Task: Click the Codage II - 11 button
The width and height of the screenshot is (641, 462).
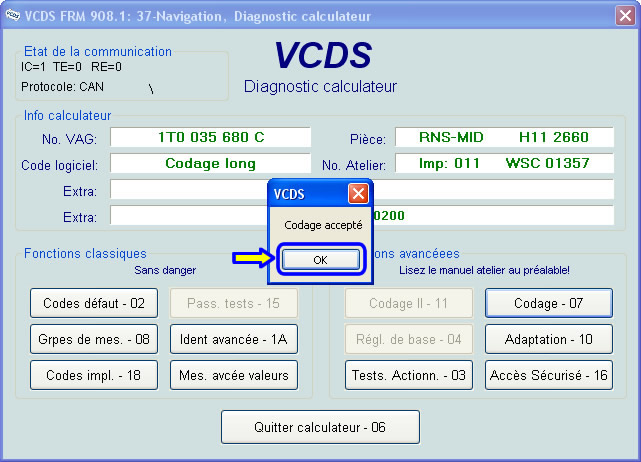Action: 408,303
